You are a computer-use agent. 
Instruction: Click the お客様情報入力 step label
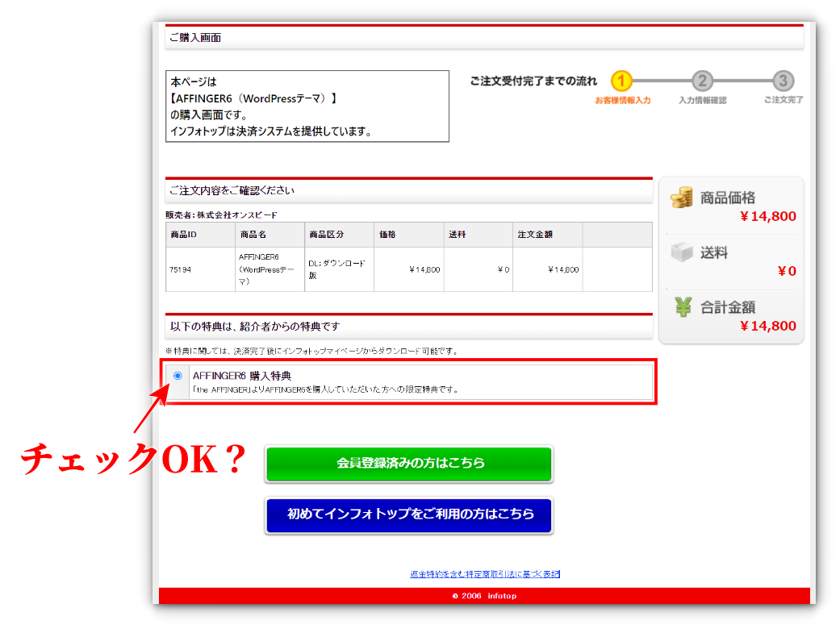pyautogui.click(x=622, y=101)
